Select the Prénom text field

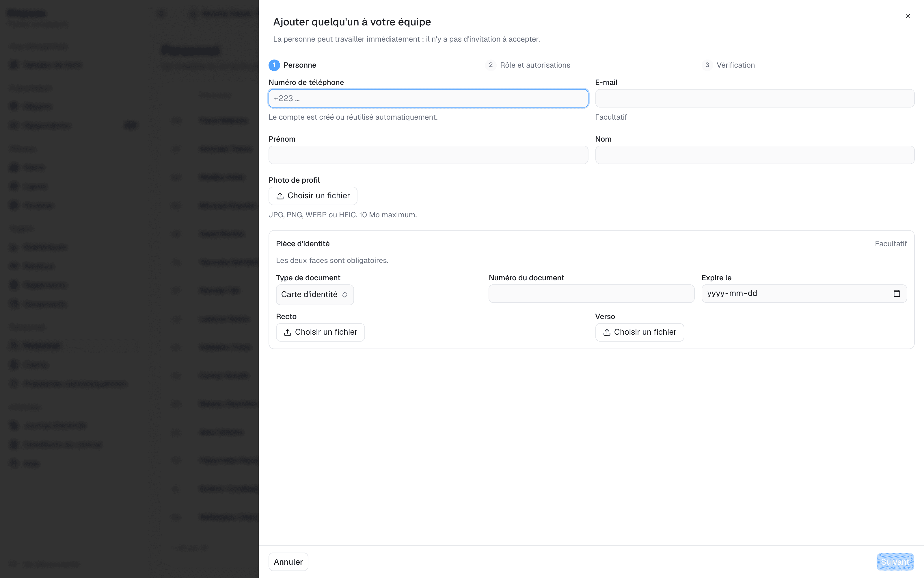pyautogui.click(x=428, y=155)
